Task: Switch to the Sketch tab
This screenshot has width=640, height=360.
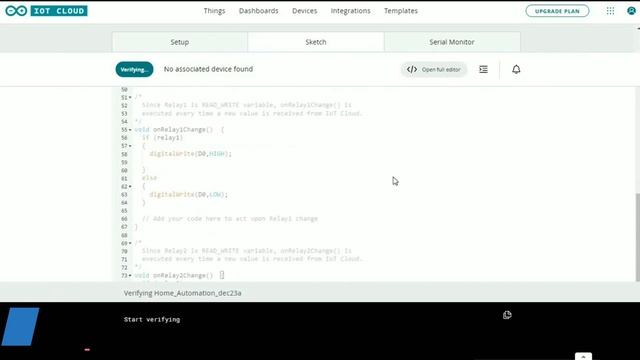Action: tap(316, 42)
